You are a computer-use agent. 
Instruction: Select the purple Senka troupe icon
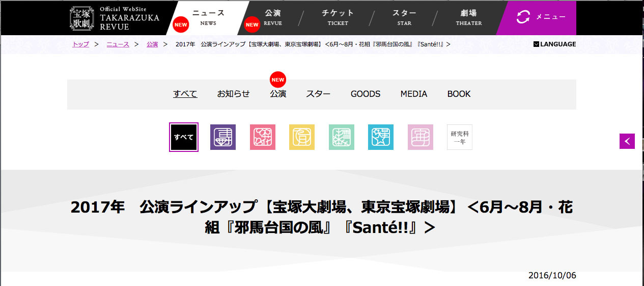tap(223, 137)
